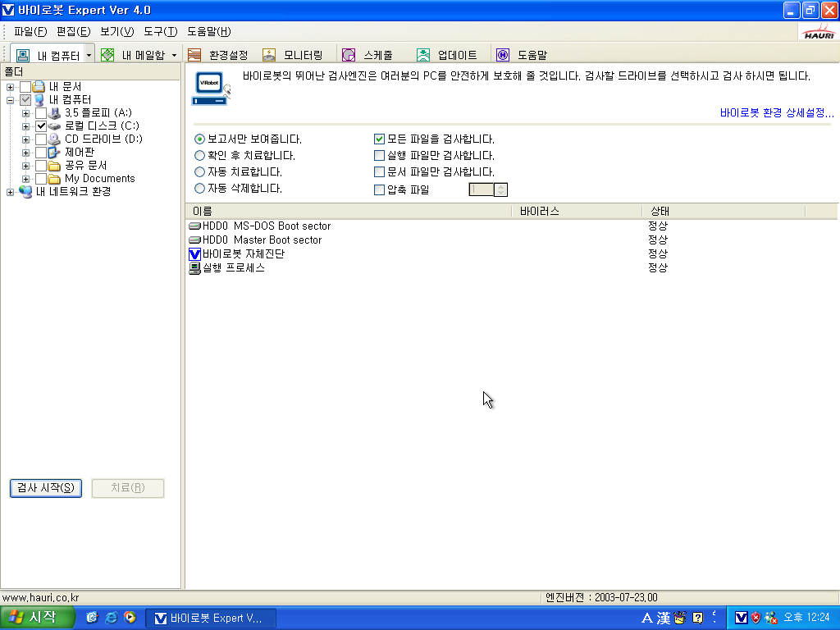Open the 도움말(H) menu
The image size is (840, 630).
[x=209, y=32]
